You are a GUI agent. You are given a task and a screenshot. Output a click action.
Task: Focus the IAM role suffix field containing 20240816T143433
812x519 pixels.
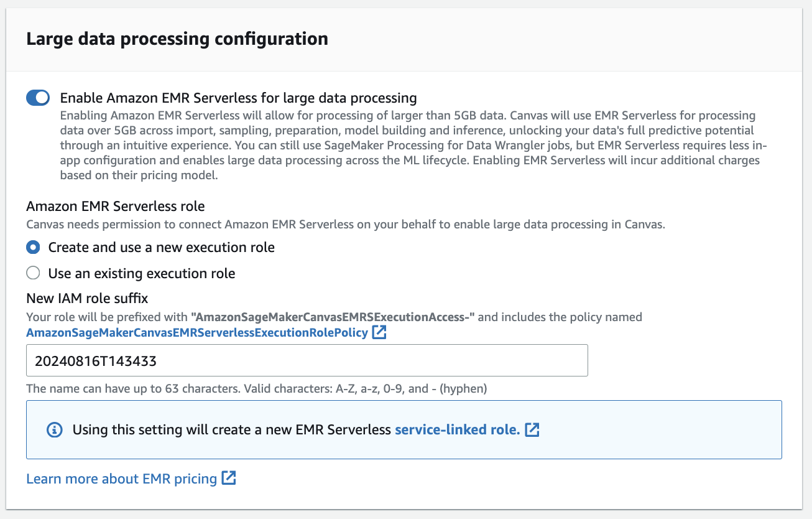[x=307, y=360]
